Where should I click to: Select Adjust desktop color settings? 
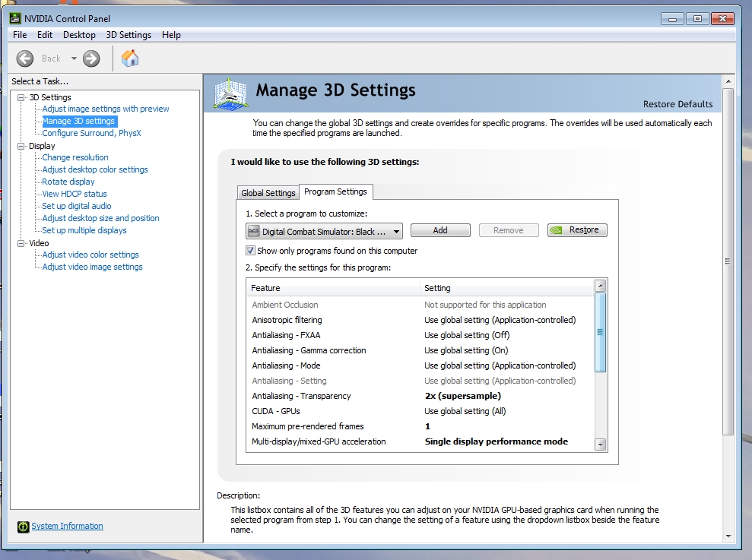[95, 169]
